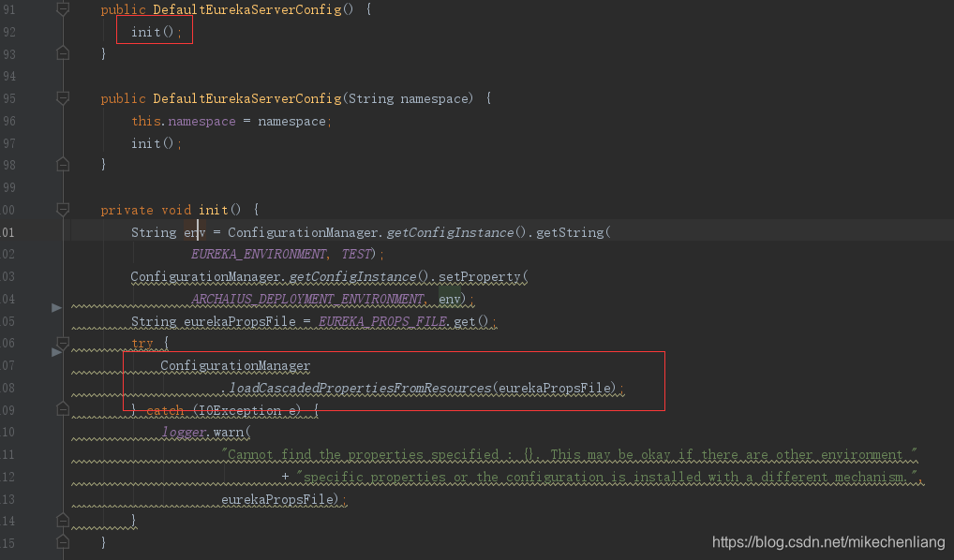This screenshot has width=954, height=560.
Task: Click the TEST constant
Action: point(356,254)
